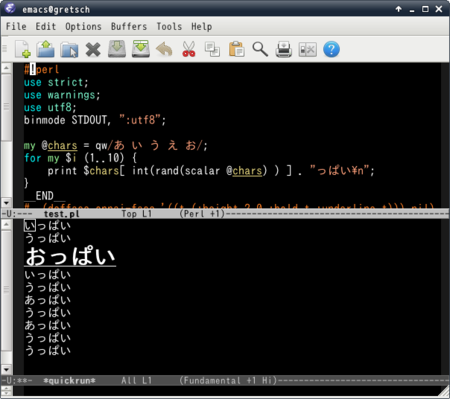The width and height of the screenshot is (450, 399).
Task: Click the __END__ marker line
Action: coord(44,196)
